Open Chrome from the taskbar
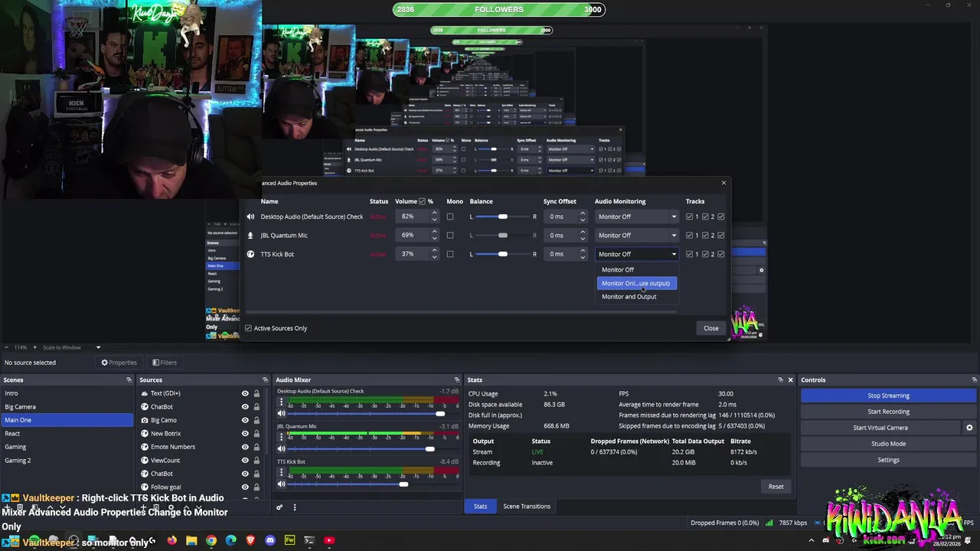 tap(211, 540)
